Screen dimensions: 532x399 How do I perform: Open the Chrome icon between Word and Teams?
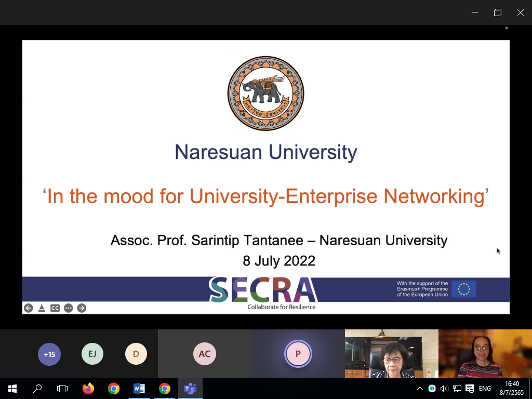(165, 389)
